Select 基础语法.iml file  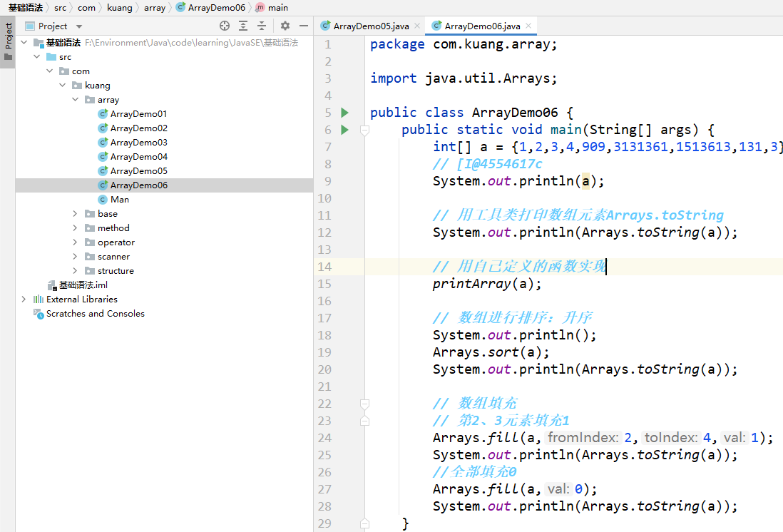tap(83, 285)
